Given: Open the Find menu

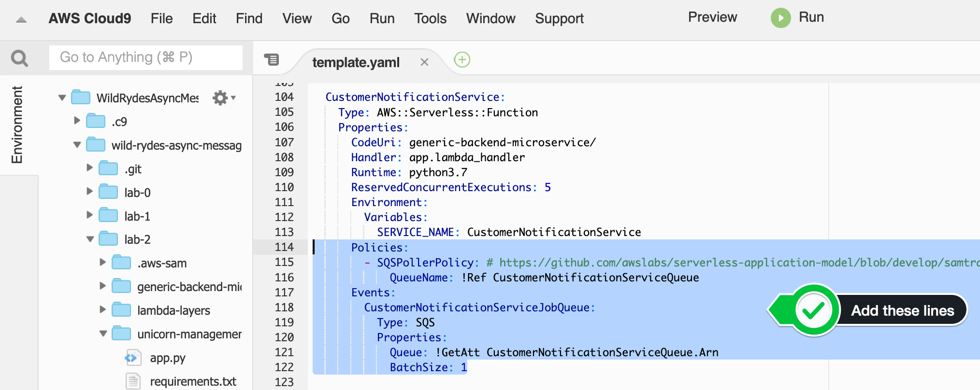Looking at the screenshot, I should (x=249, y=18).
